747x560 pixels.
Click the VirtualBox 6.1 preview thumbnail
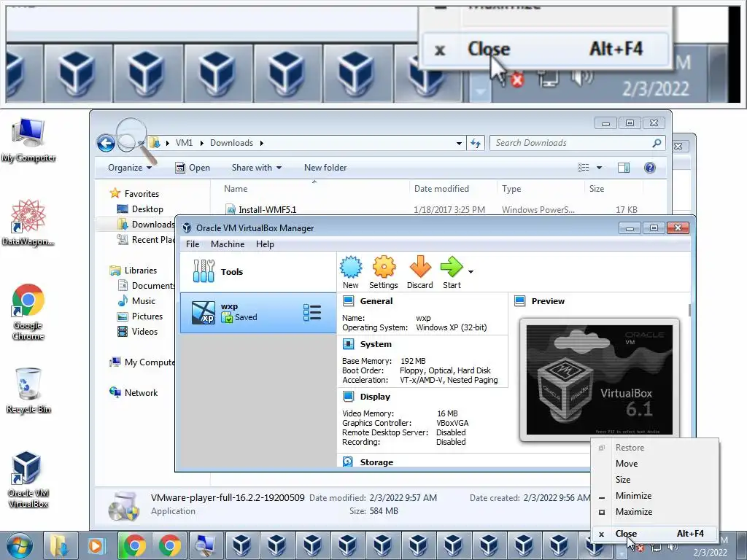pyautogui.click(x=600, y=379)
